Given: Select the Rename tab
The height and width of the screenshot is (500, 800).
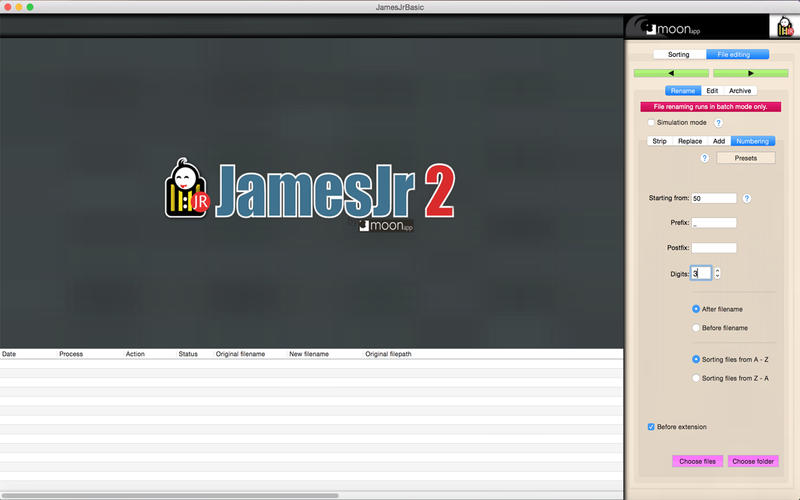Looking at the screenshot, I should click(683, 91).
